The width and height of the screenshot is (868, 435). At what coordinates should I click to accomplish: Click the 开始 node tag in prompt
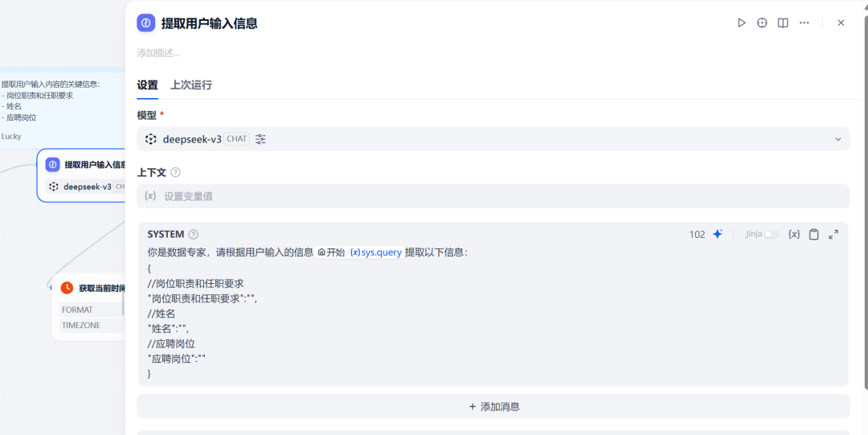[332, 252]
